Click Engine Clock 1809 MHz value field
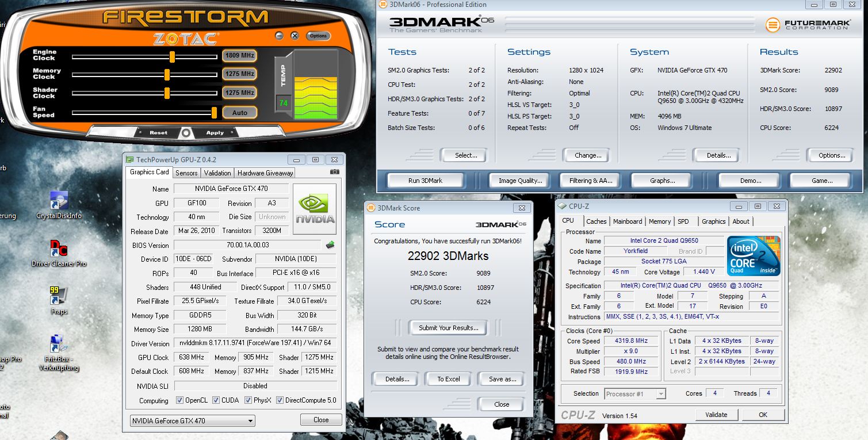Screen dimensions: 868x440 pos(239,56)
